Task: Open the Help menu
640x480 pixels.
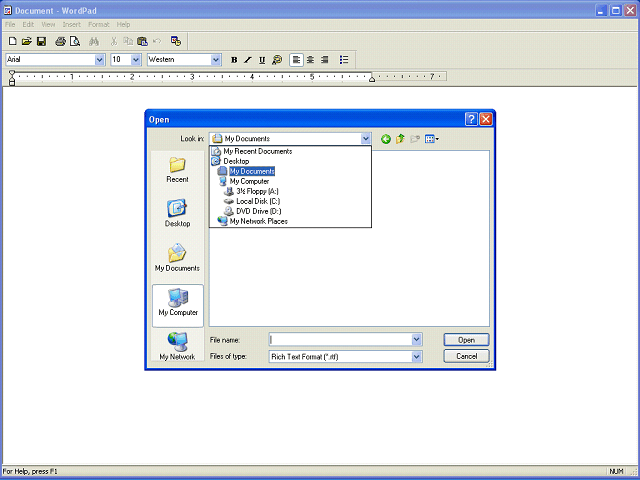Action: point(123,24)
